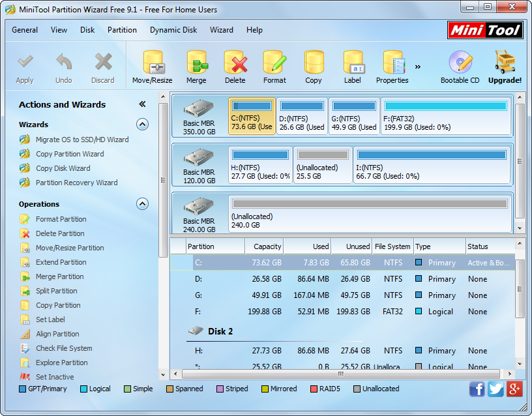Screen dimensions: 532x416
Task: Click the Copy toolbar icon
Action: [314, 62]
